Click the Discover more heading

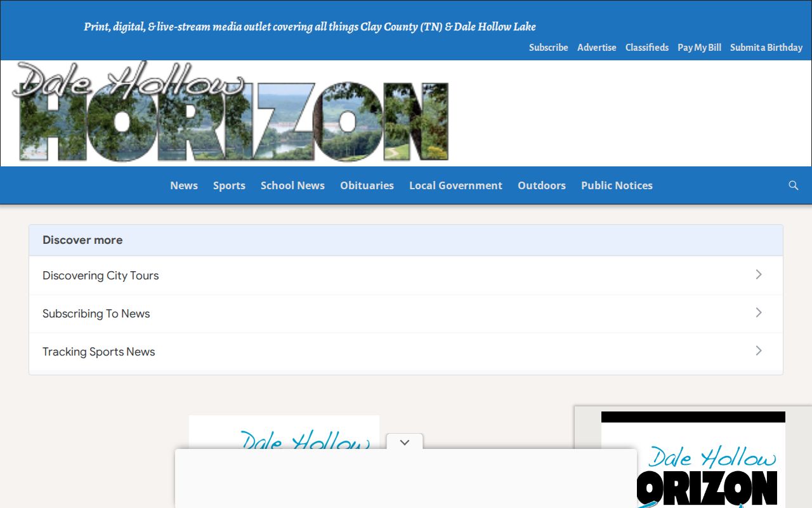pos(82,240)
